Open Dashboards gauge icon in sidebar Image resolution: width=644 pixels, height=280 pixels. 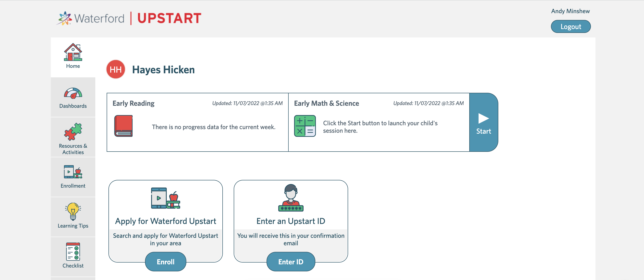pos(73,93)
